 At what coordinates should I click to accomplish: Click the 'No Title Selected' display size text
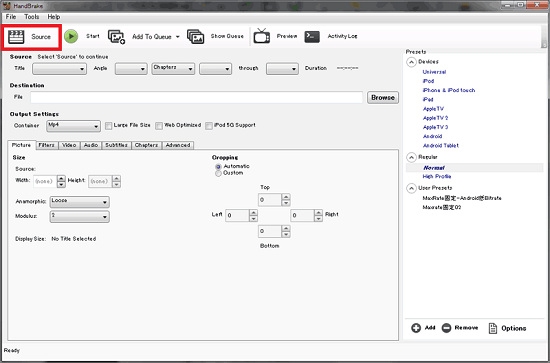click(x=74, y=239)
